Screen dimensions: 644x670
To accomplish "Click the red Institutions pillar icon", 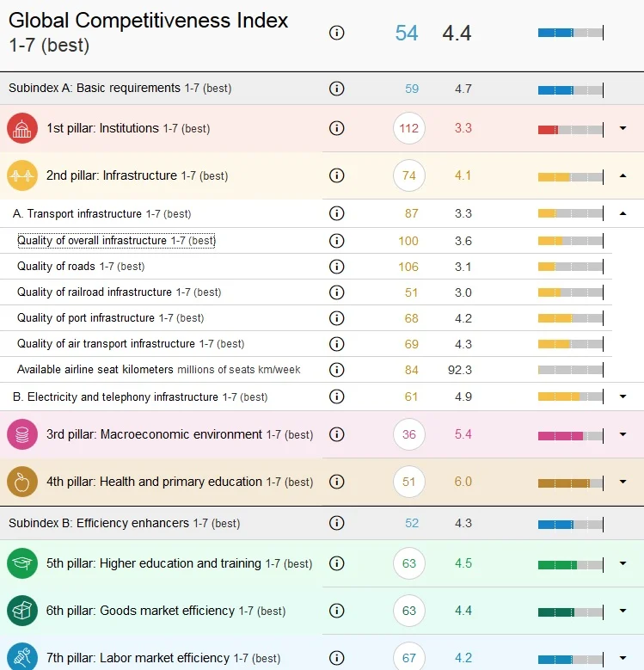I will point(22,128).
